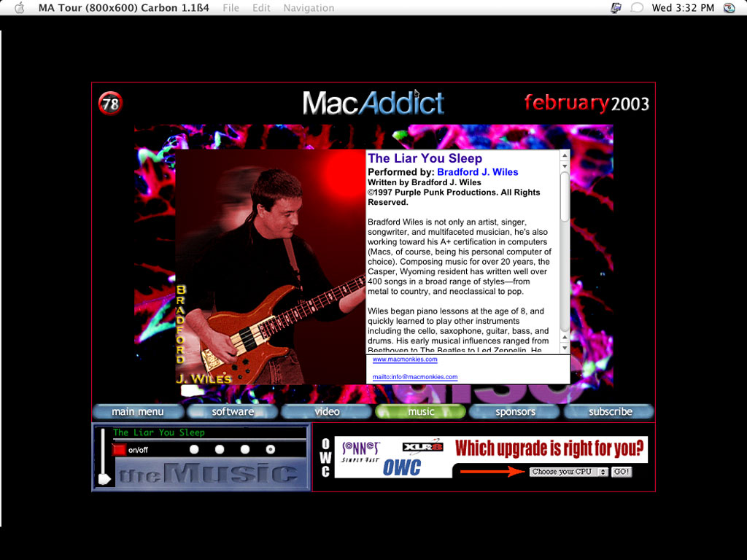Select the fourth track radio button
747x560 pixels.
[270, 449]
